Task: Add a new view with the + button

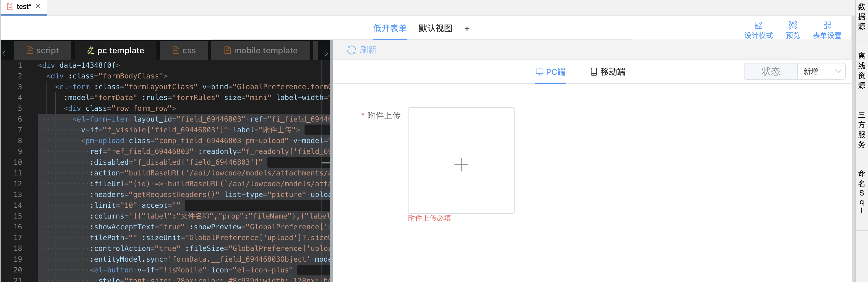Action: [x=467, y=28]
